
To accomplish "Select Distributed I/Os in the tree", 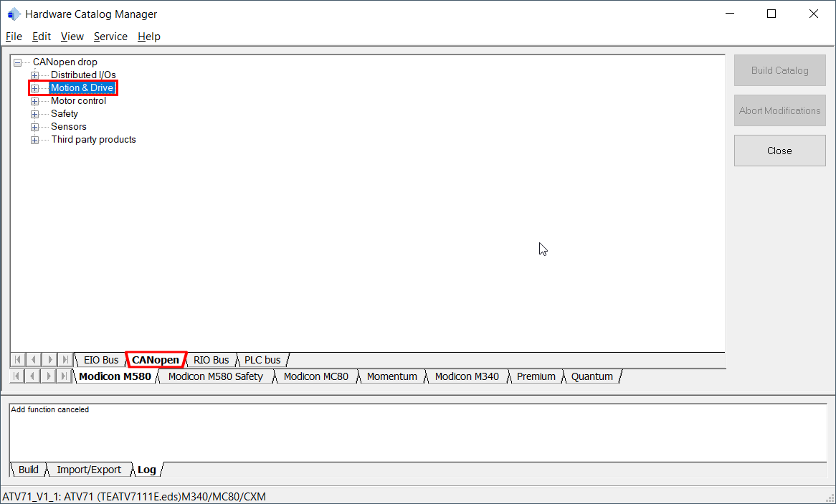I will [83, 75].
